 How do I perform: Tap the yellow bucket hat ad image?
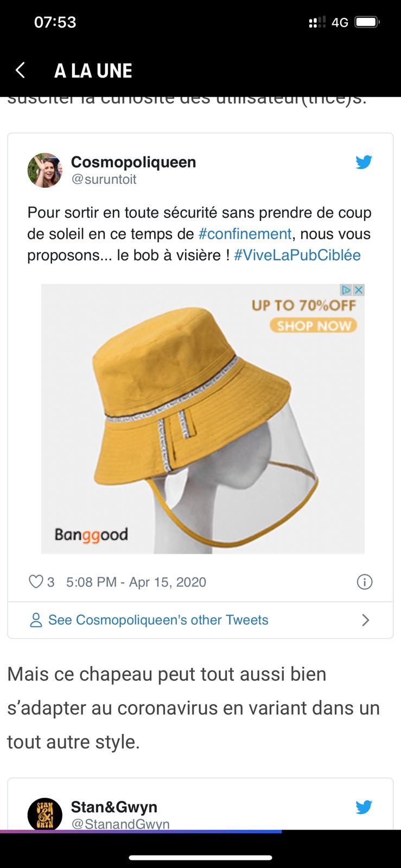(x=203, y=419)
